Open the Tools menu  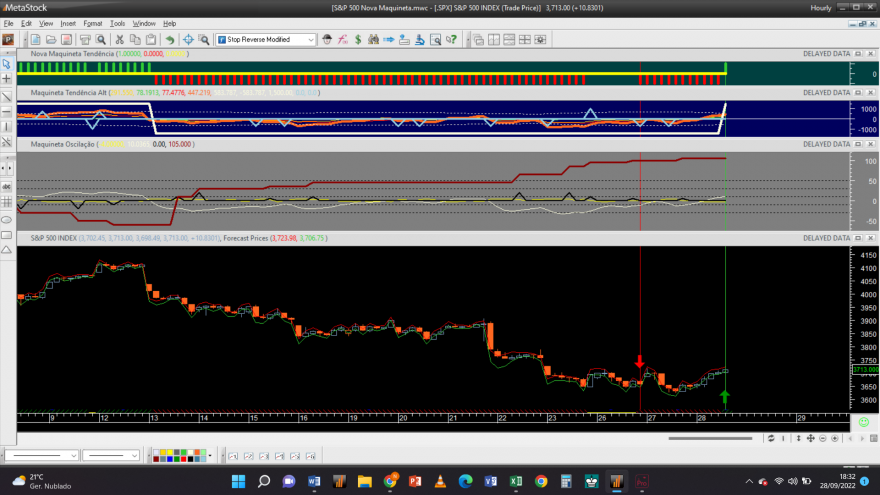click(x=117, y=24)
